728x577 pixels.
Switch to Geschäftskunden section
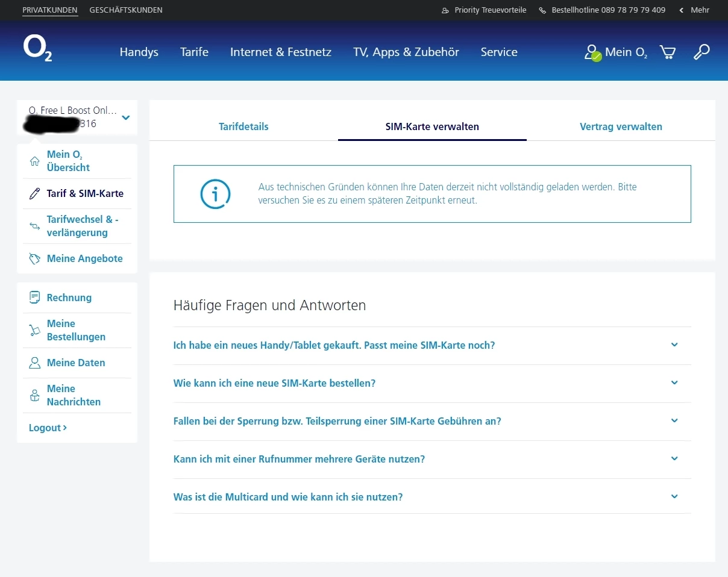[x=126, y=10]
